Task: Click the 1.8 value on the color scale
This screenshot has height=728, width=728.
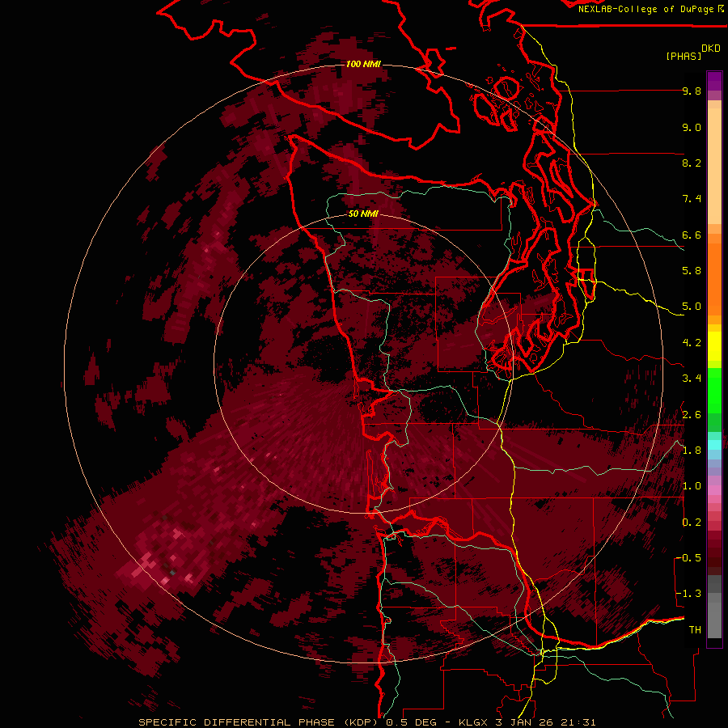Action: tap(692, 451)
